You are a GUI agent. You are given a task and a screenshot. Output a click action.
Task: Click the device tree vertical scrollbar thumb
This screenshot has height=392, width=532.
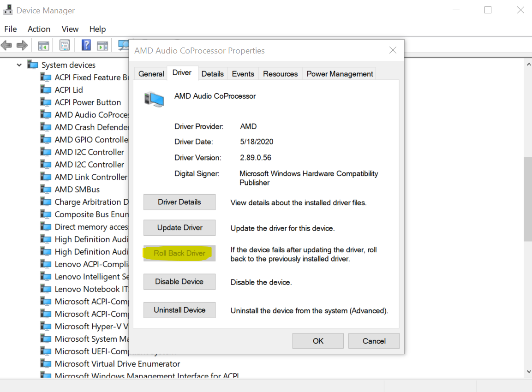(528, 199)
